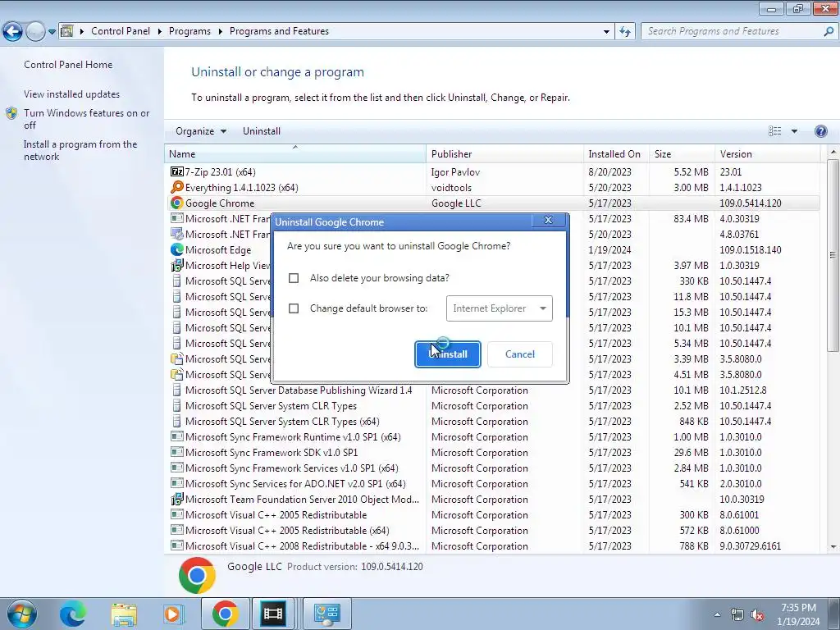Expand the arrow after Programs breadcrumb

pyautogui.click(x=220, y=31)
